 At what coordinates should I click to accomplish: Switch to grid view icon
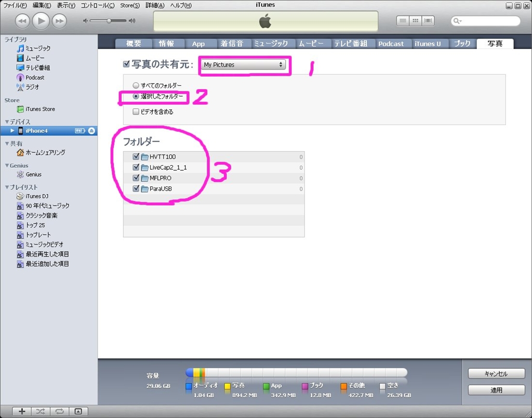coord(415,21)
